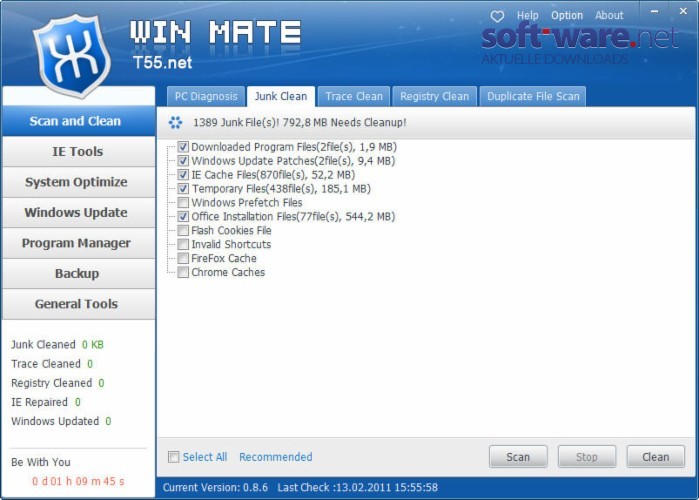Select Chrome Caches row text
The width and height of the screenshot is (699, 500).
[x=228, y=272]
